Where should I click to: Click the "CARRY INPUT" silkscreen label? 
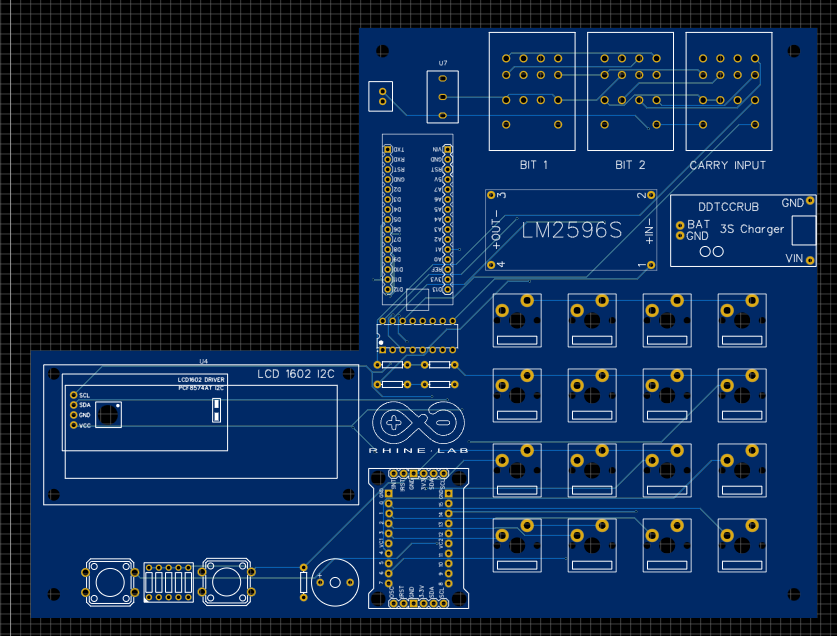pos(728,166)
